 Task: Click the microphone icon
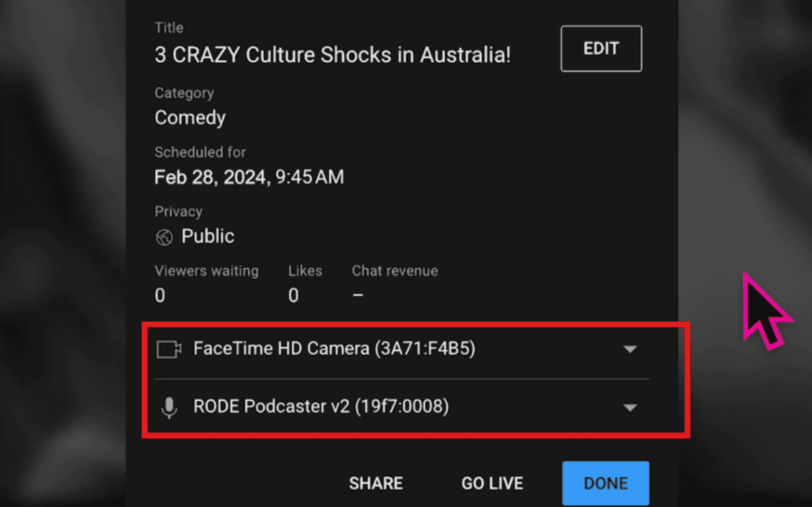click(x=169, y=407)
